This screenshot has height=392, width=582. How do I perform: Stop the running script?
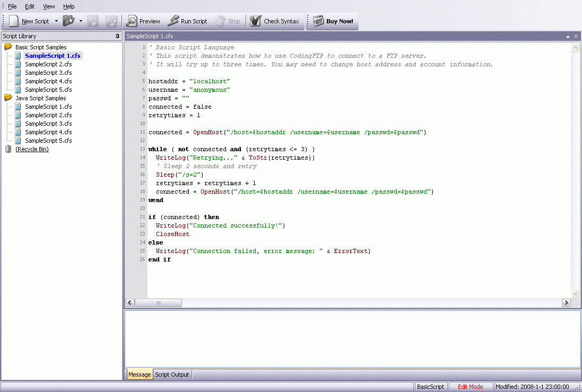tap(228, 21)
